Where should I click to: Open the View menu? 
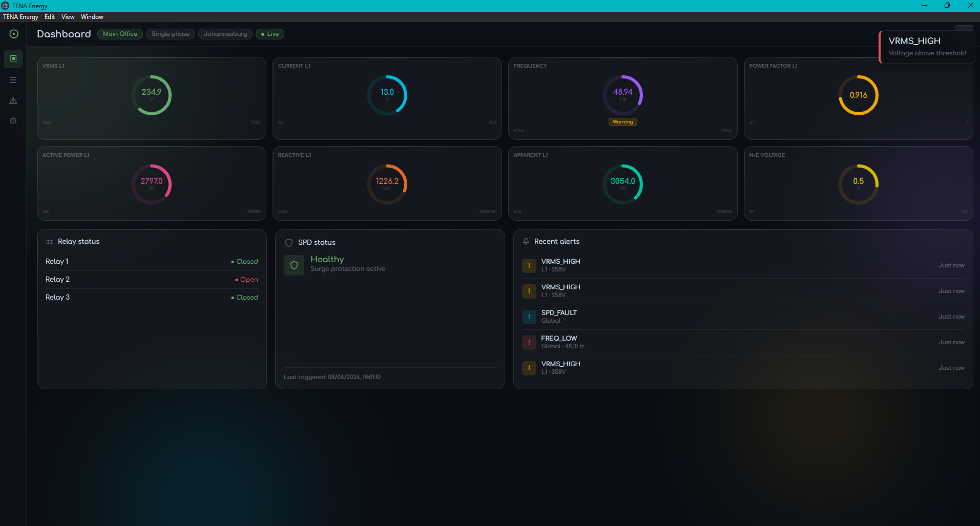click(68, 17)
